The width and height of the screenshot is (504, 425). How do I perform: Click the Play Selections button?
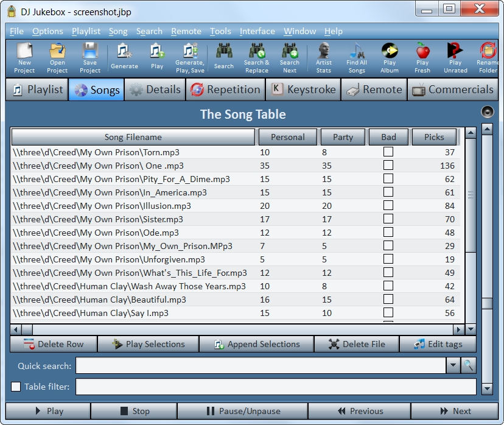[x=148, y=344]
